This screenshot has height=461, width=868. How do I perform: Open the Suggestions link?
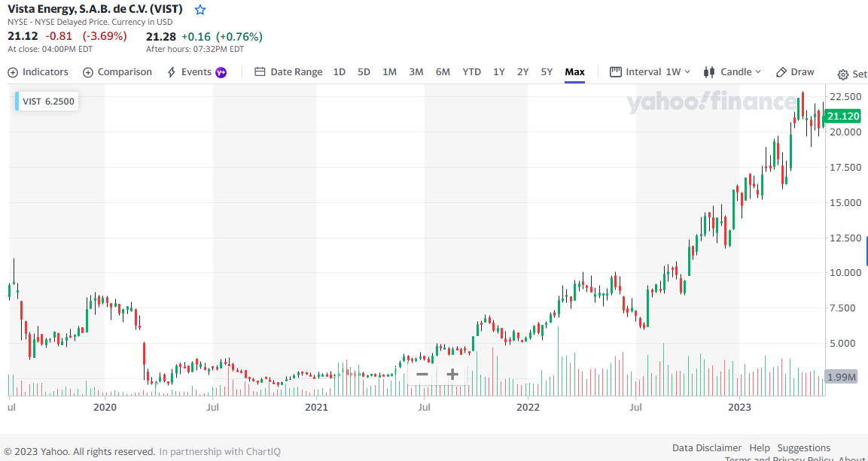(804, 447)
